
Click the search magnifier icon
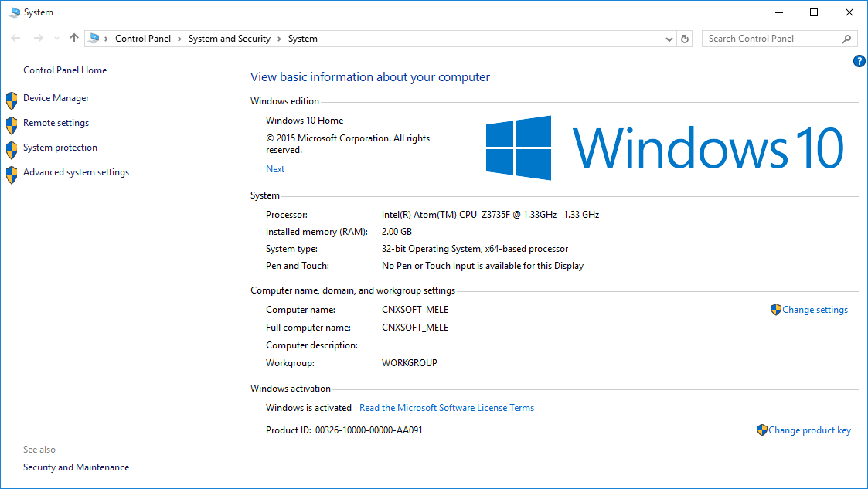[x=846, y=39]
